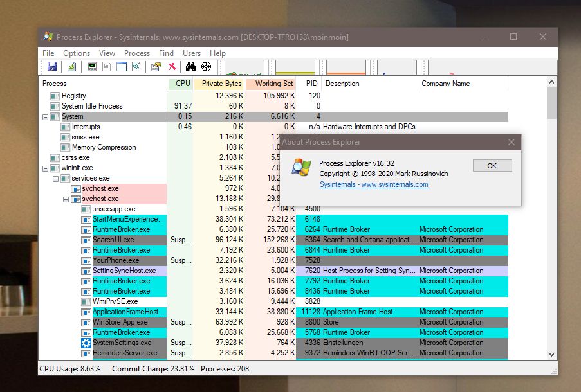Viewport: 581px width, 392px height.
Task: Select the SearchUI.exe process
Action: click(x=113, y=240)
